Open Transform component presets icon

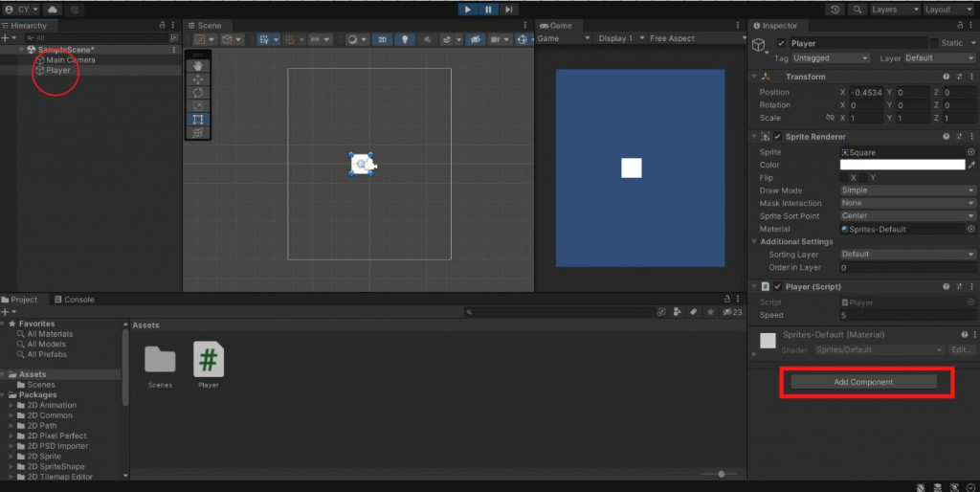pos(959,77)
